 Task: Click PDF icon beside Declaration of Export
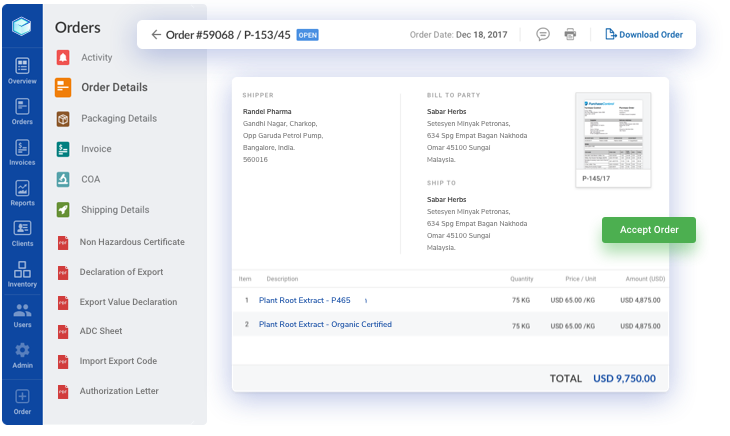tap(63, 272)
